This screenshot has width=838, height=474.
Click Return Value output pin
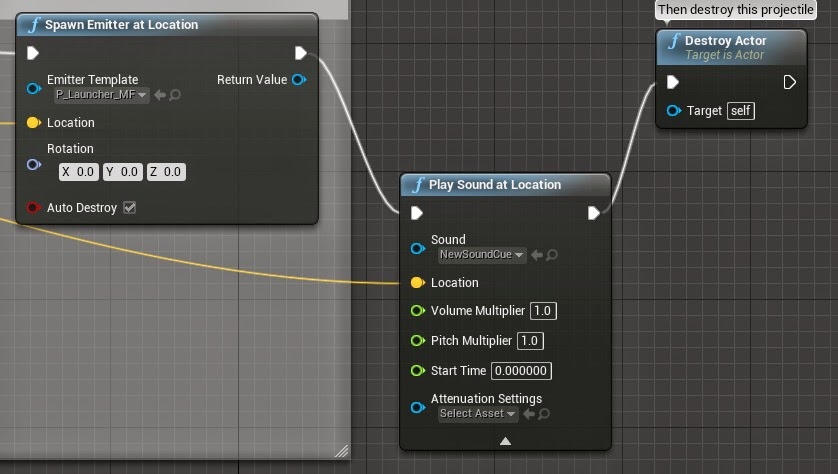tap(299, 80)
